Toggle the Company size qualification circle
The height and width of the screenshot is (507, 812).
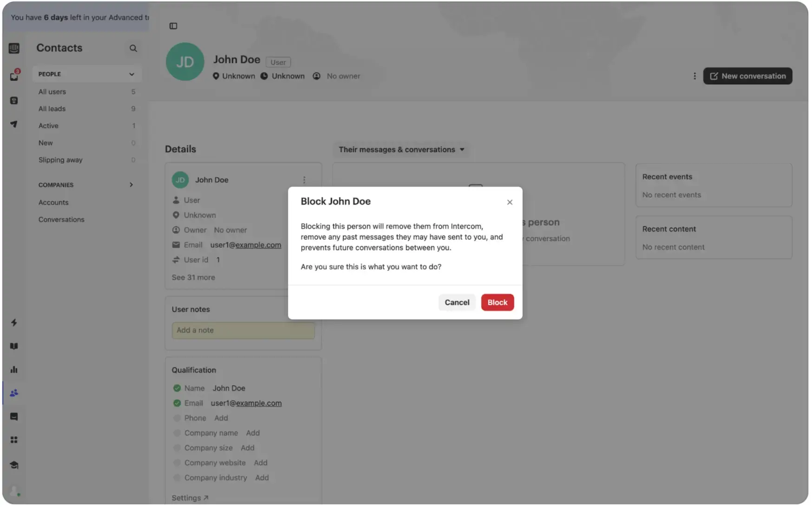[177, 448]
